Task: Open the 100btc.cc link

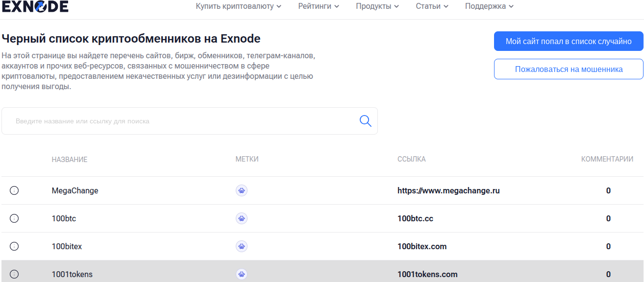Action: point(415,218)
